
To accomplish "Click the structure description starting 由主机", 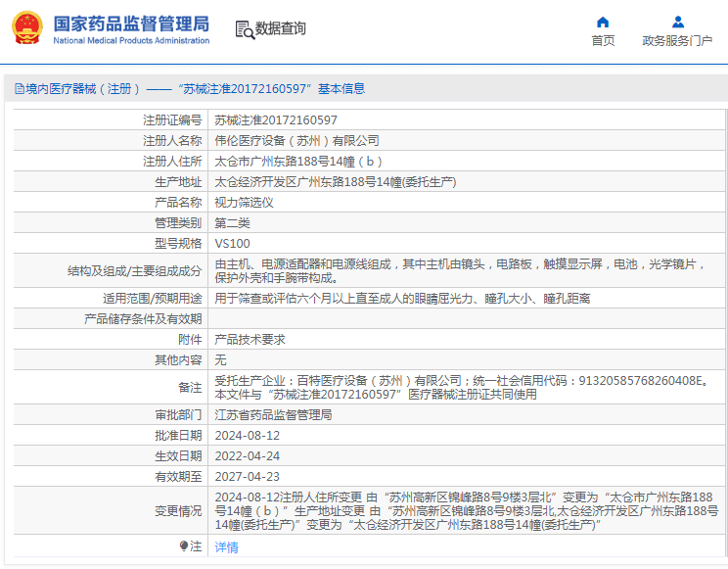I will 461,271.
